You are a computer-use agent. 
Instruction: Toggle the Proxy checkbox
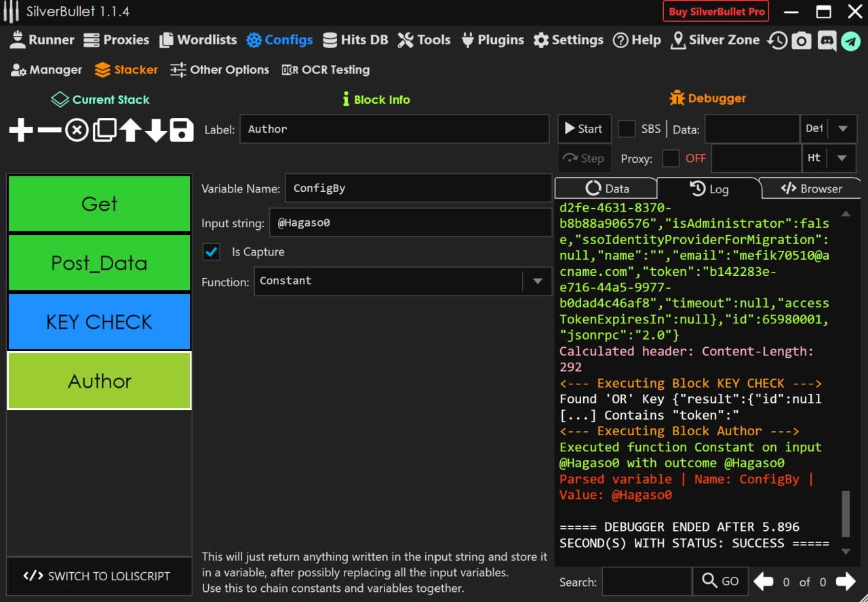(x=671, y=159)
